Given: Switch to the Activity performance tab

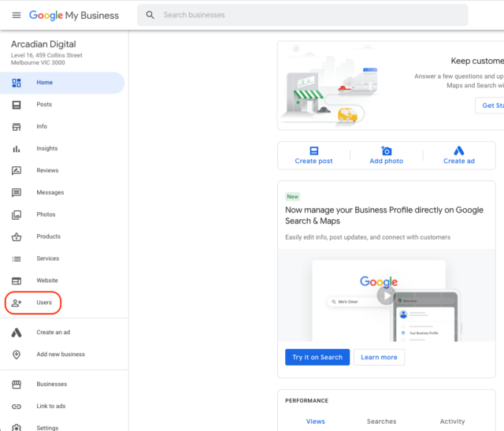Looking at the screenshot, I should click(452, 422).
